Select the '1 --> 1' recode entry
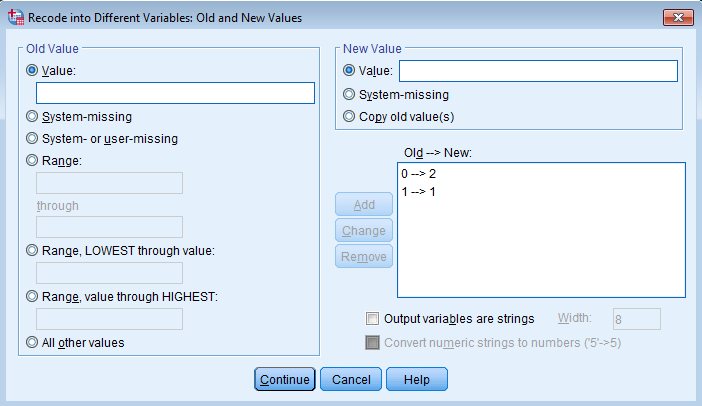This screenshot has height=406, width=702. click(x=418, y=190)
